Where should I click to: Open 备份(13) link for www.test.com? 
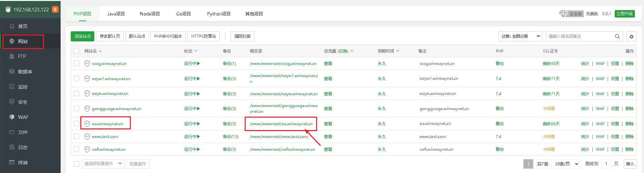coord(230,137)
